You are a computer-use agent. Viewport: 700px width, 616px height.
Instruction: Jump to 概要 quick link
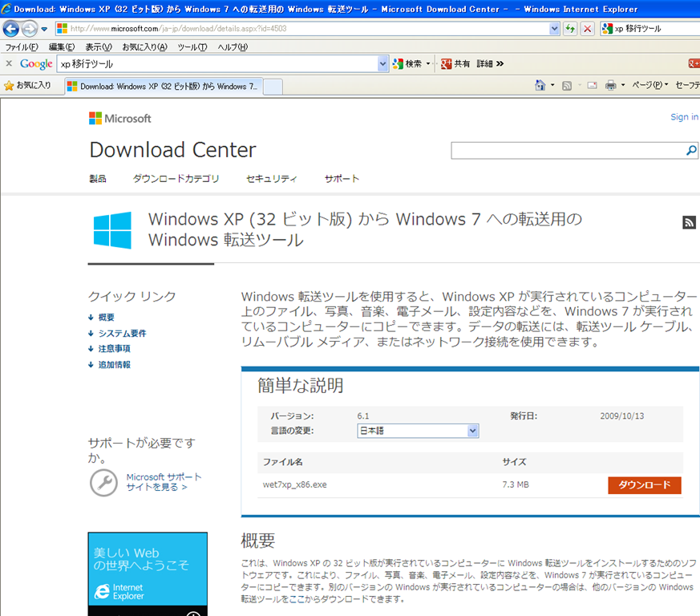coord(107,317)
